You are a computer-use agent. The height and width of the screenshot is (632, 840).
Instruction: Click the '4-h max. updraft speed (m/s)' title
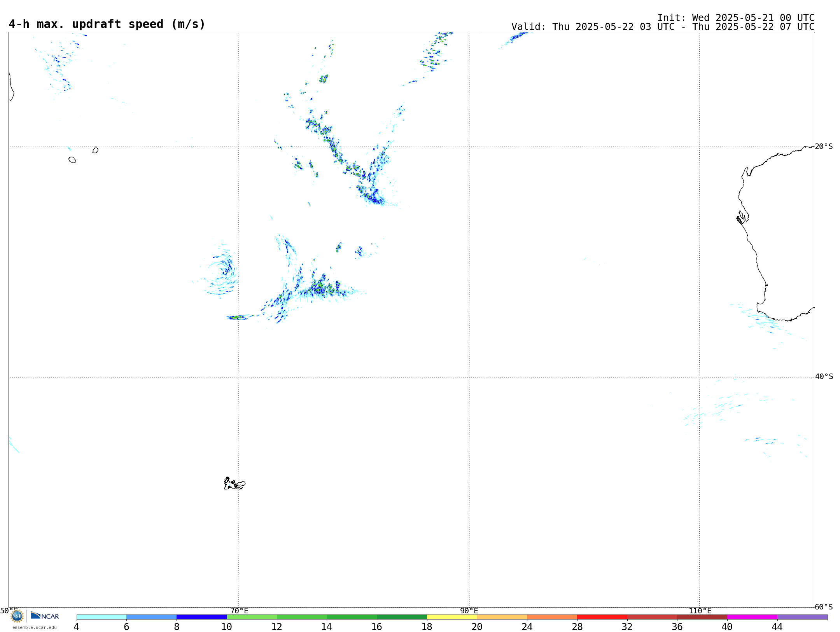(x=107, y=24)
